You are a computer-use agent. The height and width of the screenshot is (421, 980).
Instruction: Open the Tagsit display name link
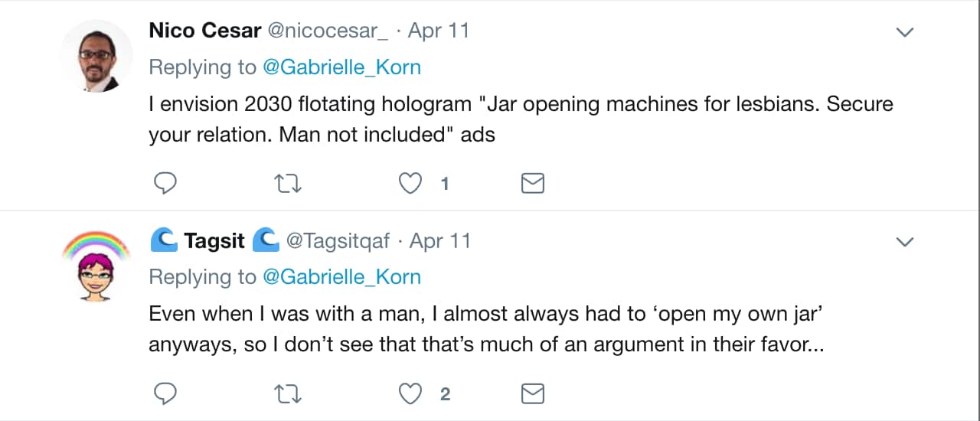214,241
